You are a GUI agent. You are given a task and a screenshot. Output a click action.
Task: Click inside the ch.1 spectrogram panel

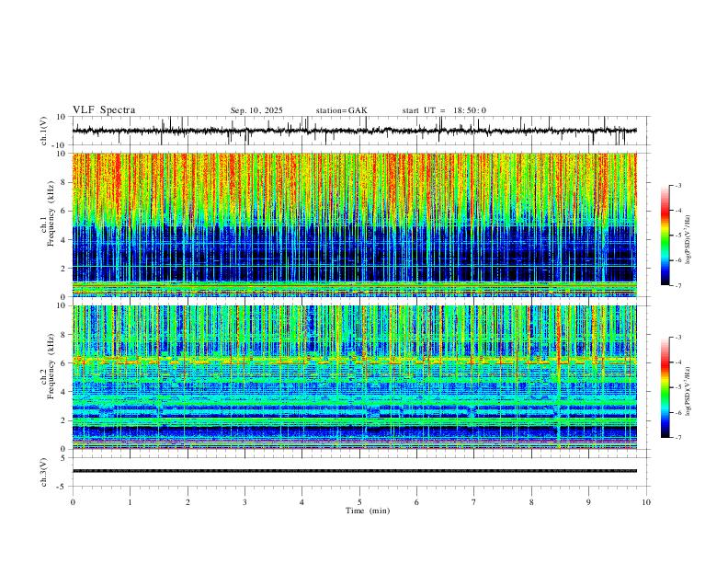click(x=354, y=224)
